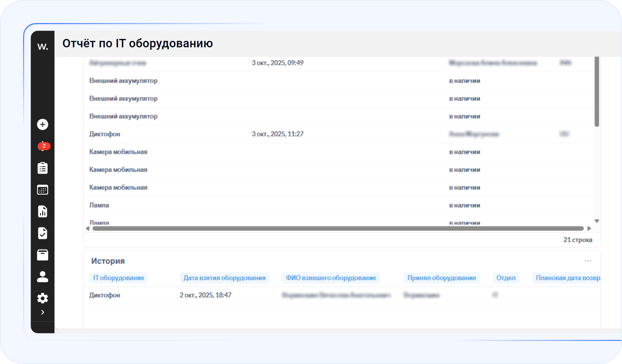Image resolution: width=622 pixels, height=364 pixels.
Task: Open the История panel three-dots menu
Action: pos(588,261)
